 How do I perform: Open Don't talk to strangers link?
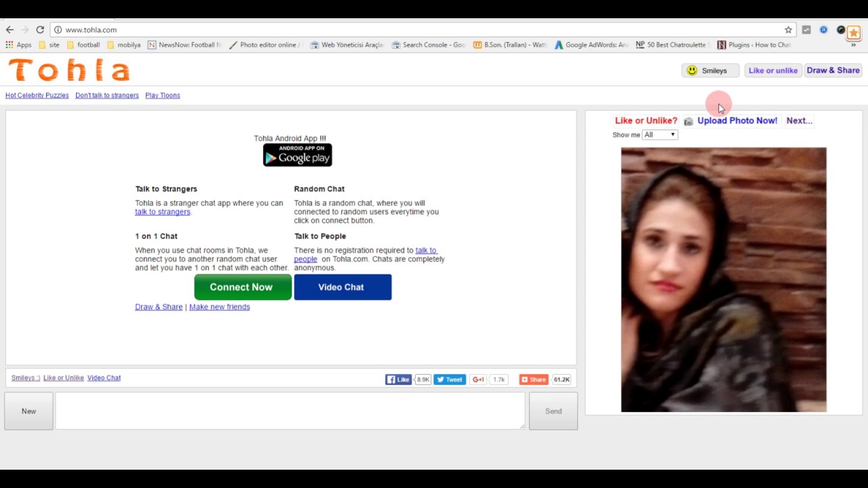(107, 96)
